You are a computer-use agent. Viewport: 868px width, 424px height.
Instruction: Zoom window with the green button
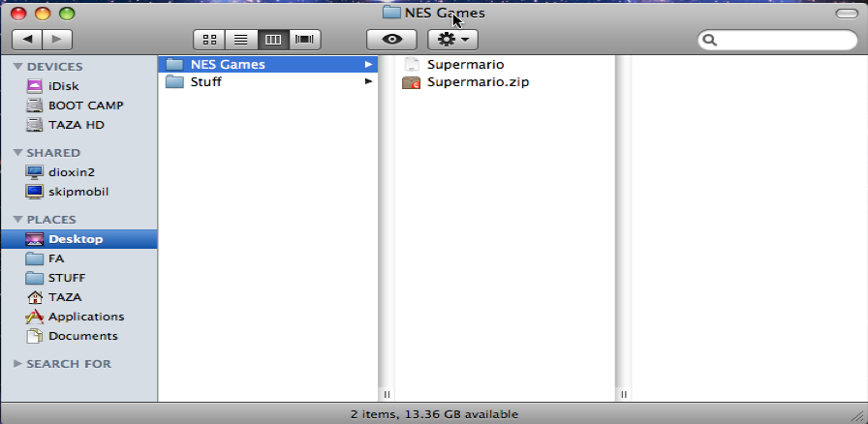(68, 14)
